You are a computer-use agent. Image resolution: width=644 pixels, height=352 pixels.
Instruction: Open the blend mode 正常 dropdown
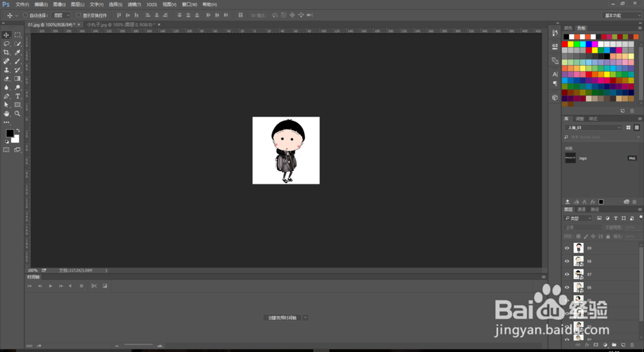click(582, 228)
